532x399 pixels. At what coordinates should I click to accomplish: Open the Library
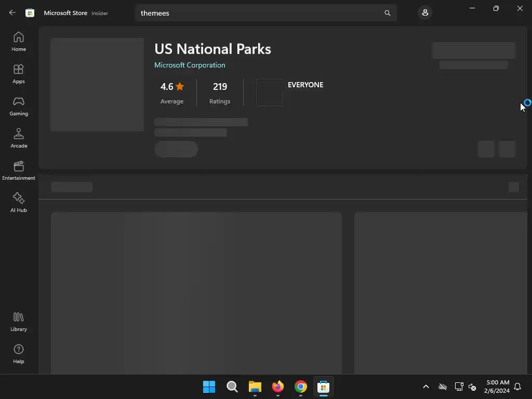[x=19, y=322]
